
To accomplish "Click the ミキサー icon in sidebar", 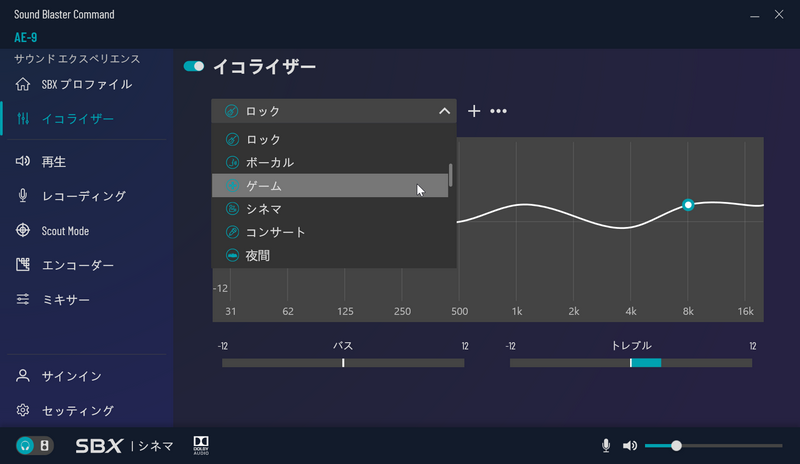I will click(x=22, y=299).
